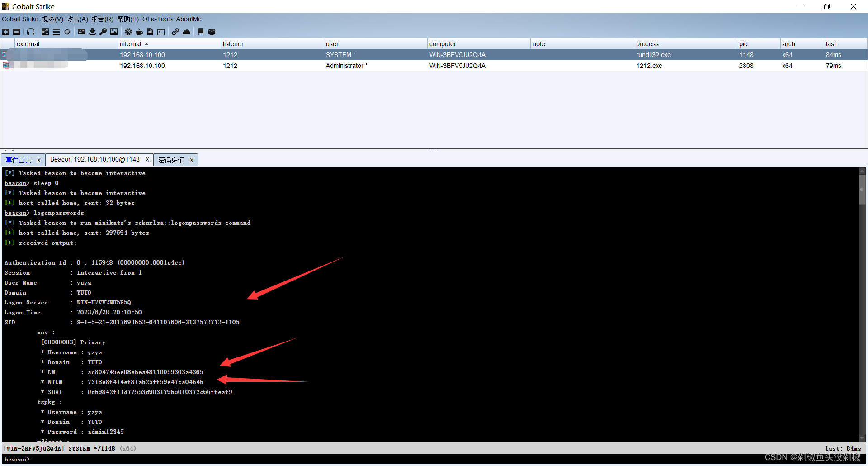This screenshot has height=466, width=868.
Task: Click the coffee cup Java applet icon
Action: pyautogui.click(x=139, y=32)
